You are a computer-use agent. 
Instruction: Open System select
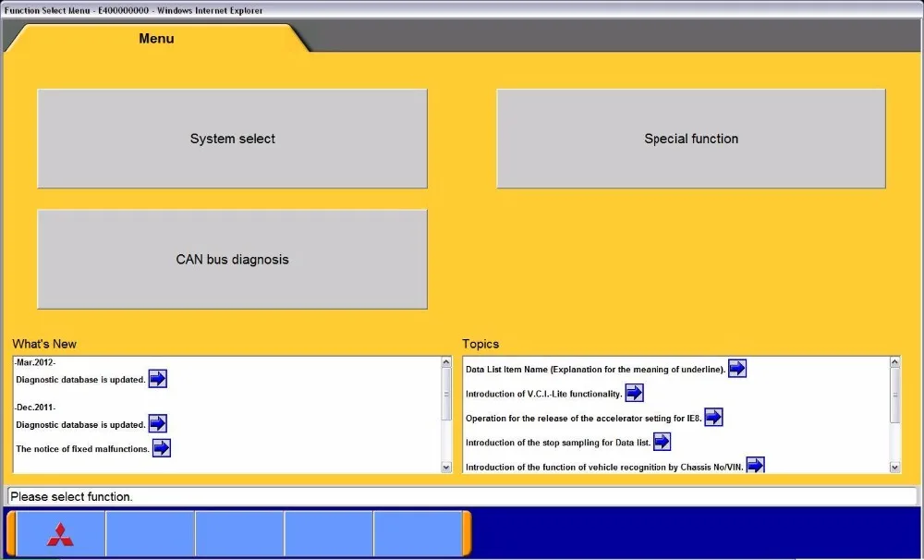click(232, 139)
